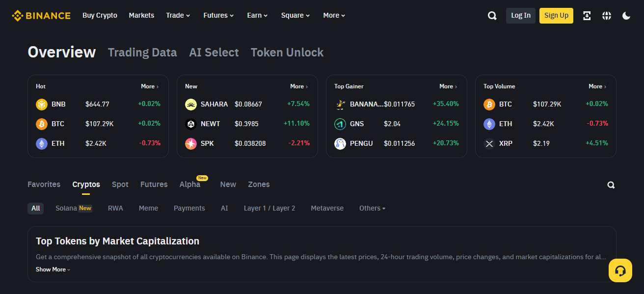Click the BTC icon in the Top Volume card
Image resolution: width=644 pixels, height=294 pixels.
point(489,104)
